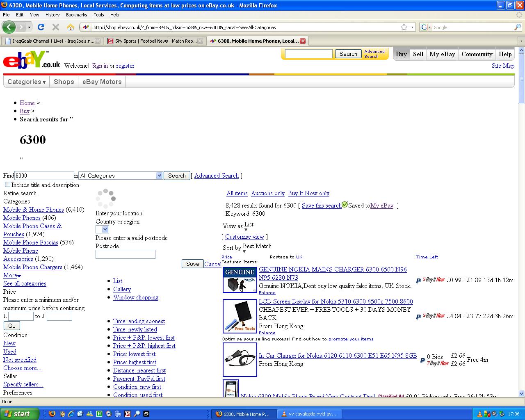Close the IraqGoals Channel 1 tab
Screen dimensions: 525x420
[98, 41]
